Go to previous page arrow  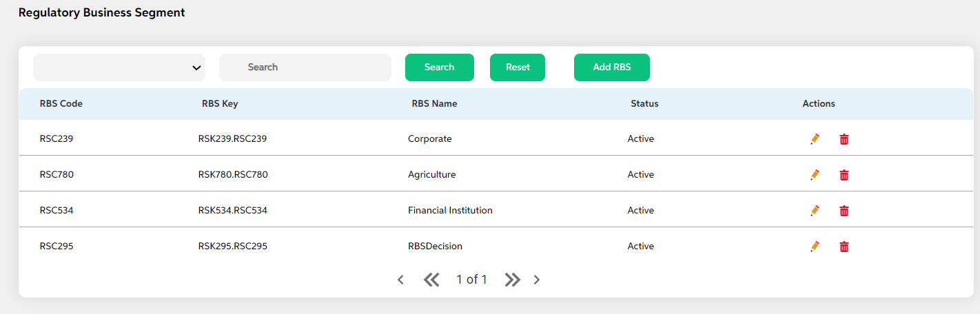pyautogui.click(x=400, y=280)
